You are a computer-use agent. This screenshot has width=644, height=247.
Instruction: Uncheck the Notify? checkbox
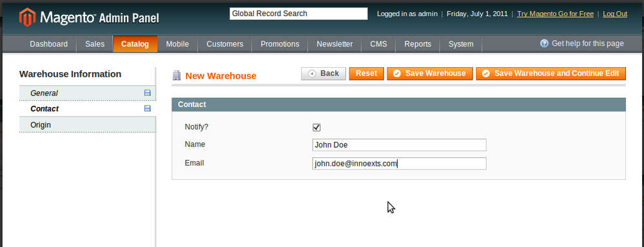point(317,128)
